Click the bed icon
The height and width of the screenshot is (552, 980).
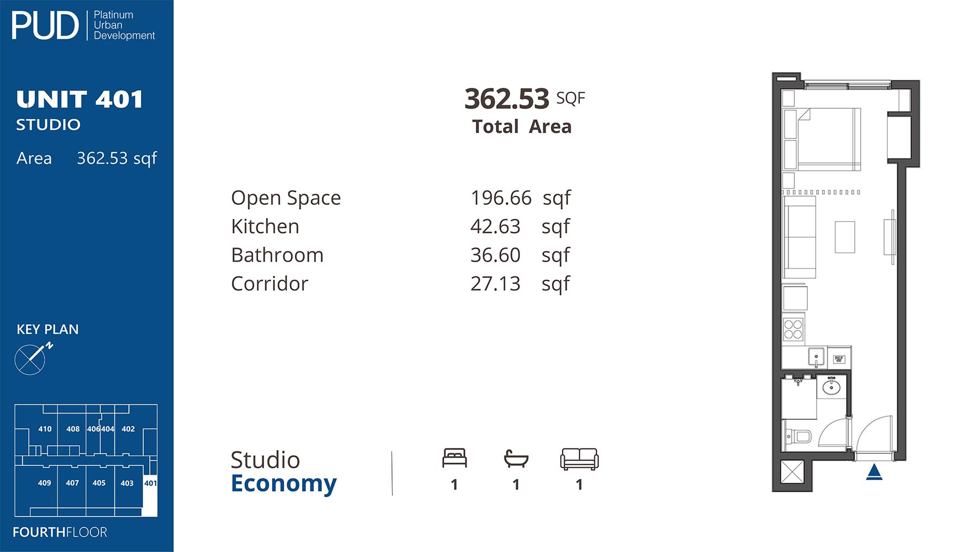coord(454,458)
